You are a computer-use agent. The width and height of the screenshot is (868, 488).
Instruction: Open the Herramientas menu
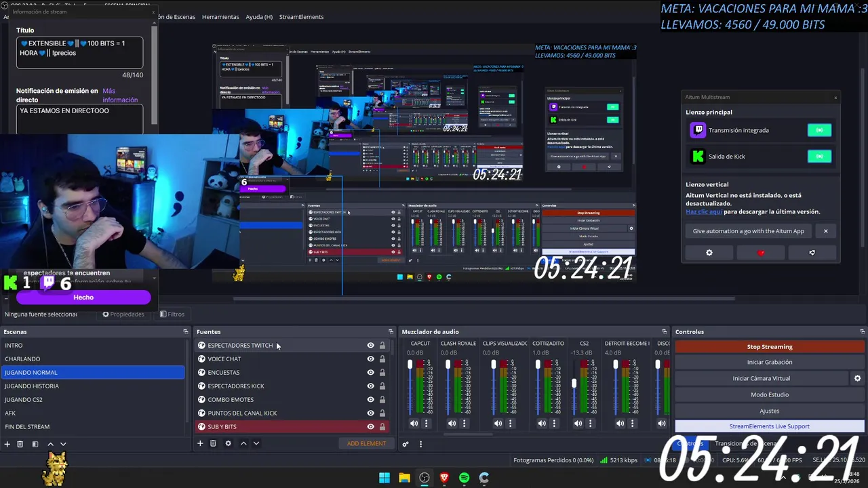coord(220,17)
